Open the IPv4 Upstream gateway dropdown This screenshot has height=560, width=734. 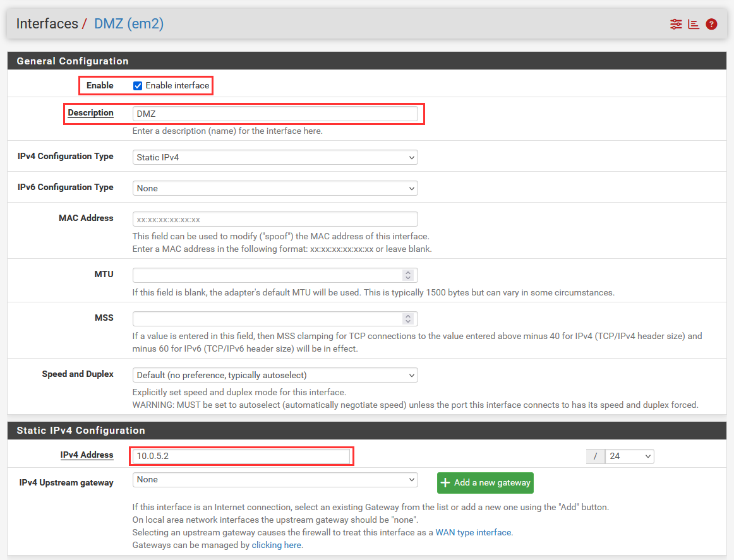[275, 480]
